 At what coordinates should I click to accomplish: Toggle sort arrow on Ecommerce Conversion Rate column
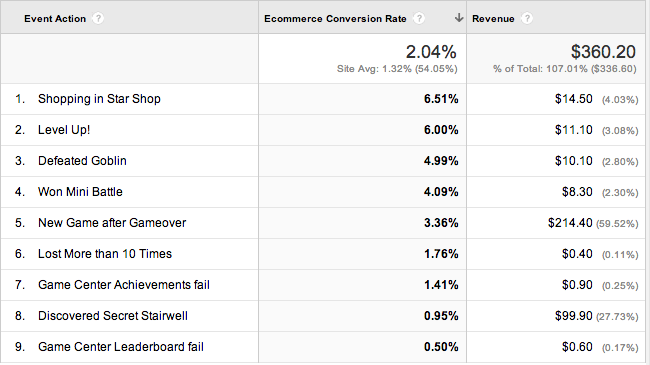click(x=458, y=18)
